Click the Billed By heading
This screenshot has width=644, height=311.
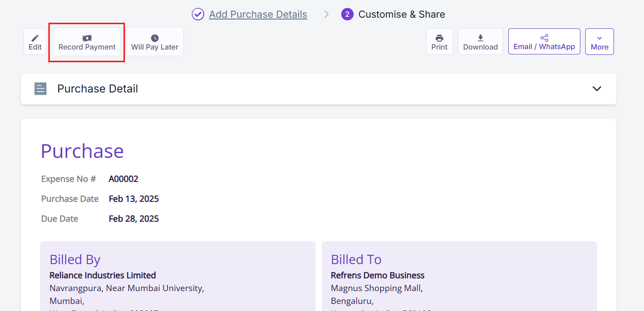point(75,259)
